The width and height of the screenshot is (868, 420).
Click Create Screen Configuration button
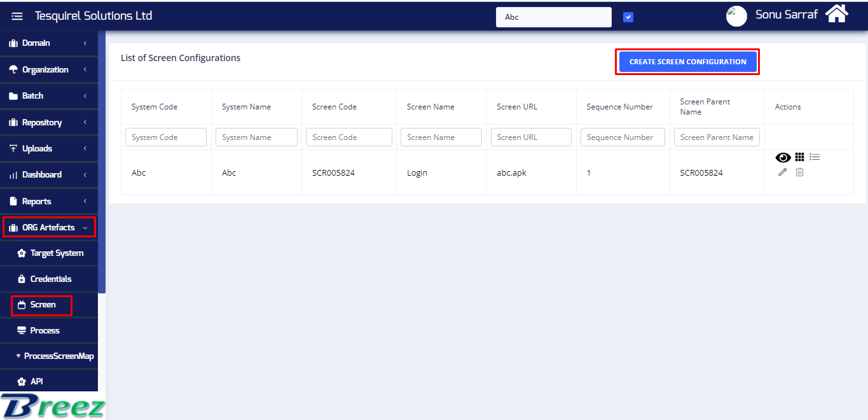[687, 62]
